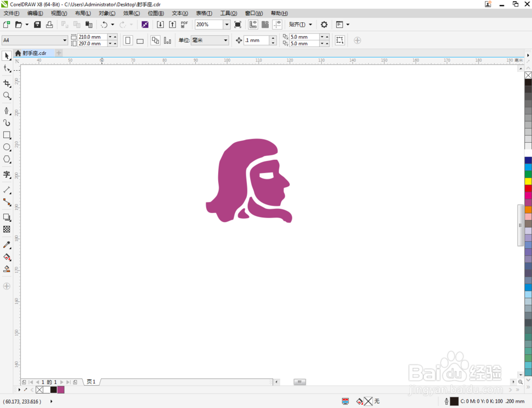Open the Options gear

click(x=324, y=25)
